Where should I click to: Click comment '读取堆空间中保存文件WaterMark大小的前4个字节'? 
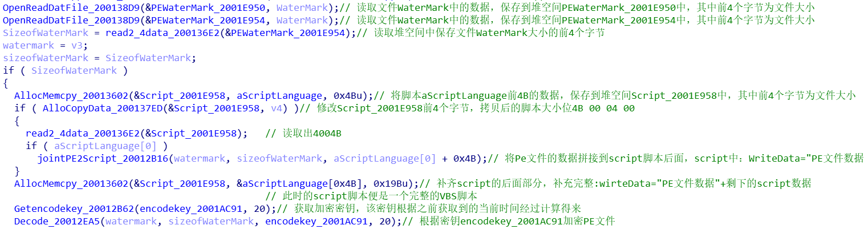[x=481, y=33]
